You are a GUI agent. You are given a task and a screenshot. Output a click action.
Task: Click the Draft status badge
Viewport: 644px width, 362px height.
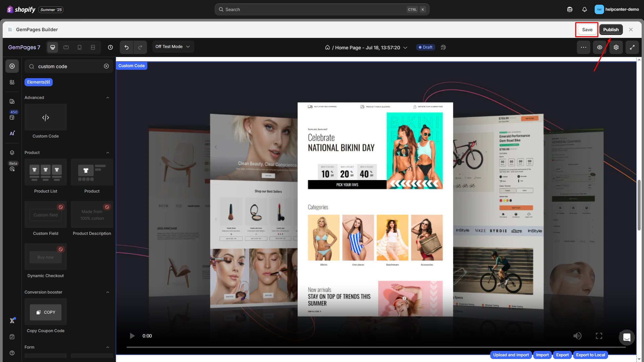426,47
